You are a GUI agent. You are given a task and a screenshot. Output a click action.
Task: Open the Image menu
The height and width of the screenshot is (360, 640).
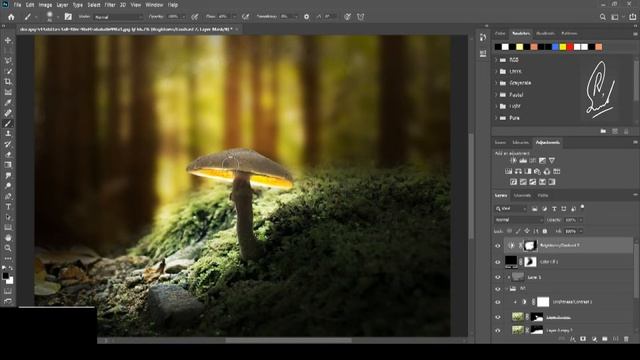[x=45, y=5]
